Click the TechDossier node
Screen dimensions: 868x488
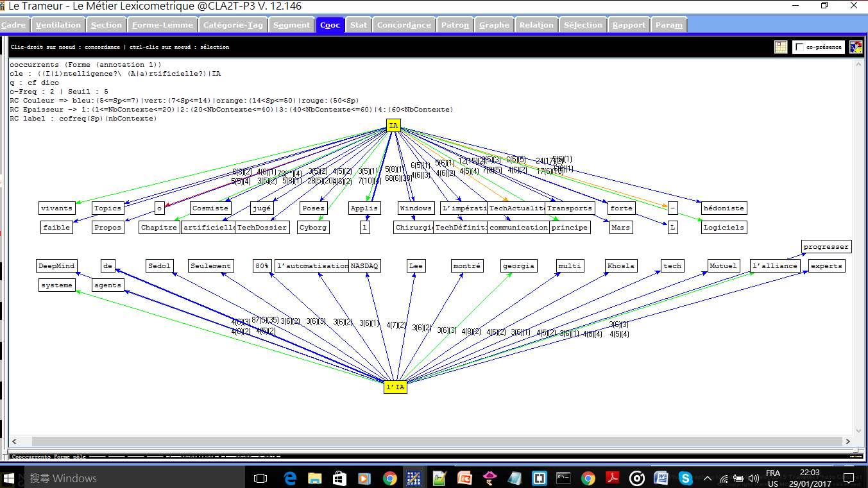(262, 228)
